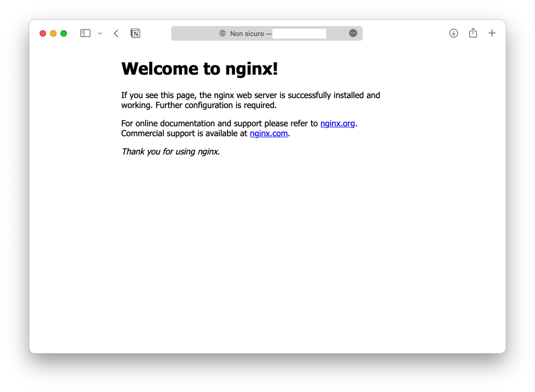The image size is (535, 392).
Task: Go back to the previous page
Action: (116, 33)
